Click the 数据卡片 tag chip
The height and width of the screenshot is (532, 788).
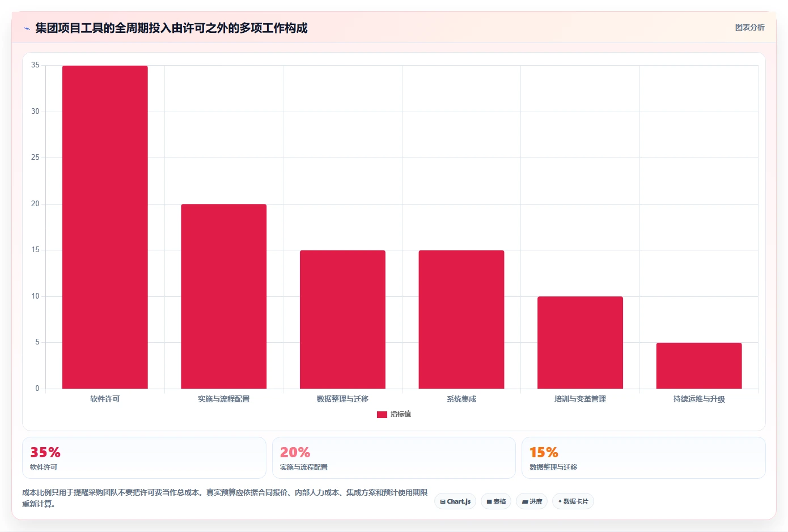573,501
